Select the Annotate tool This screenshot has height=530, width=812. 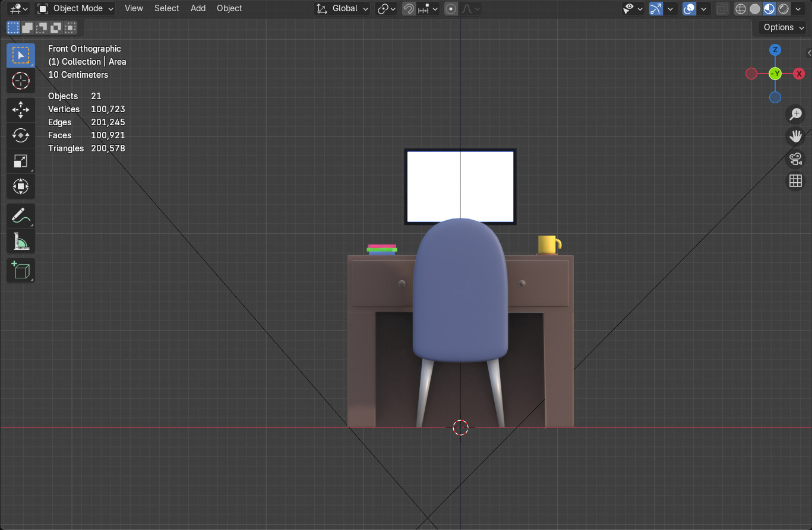[21, 215]
